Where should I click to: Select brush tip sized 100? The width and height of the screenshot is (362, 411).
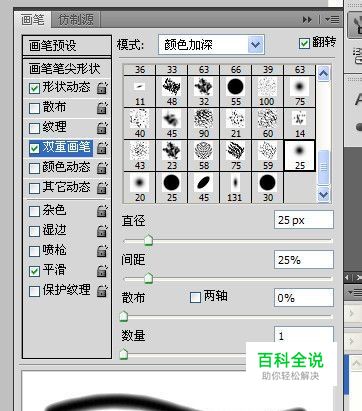(268, 91)
